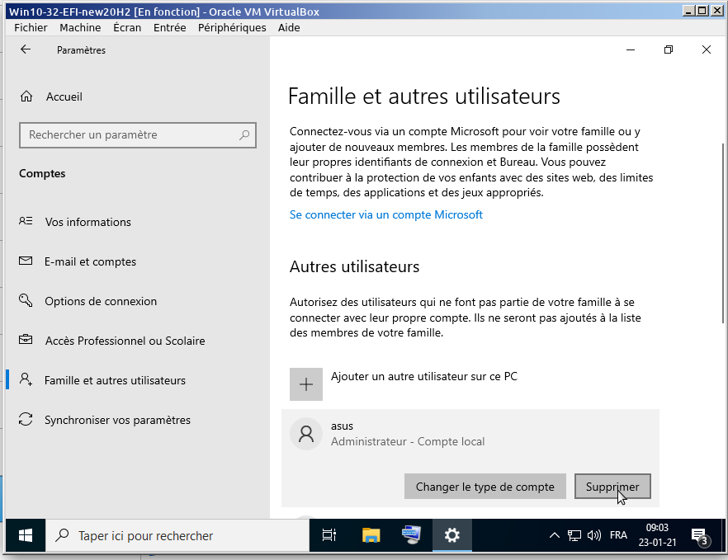Click the Rechercher un paramètre field

[x=132, y=135]
